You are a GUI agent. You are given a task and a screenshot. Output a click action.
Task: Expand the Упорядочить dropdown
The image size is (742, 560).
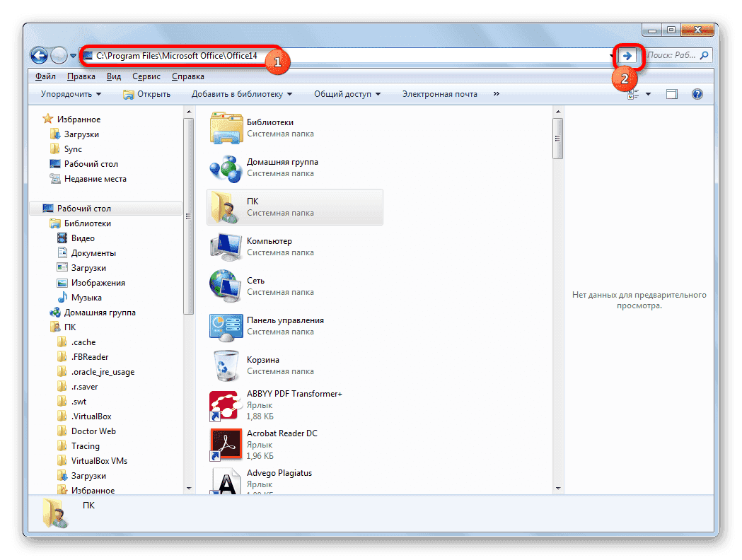tap(71, 94)
